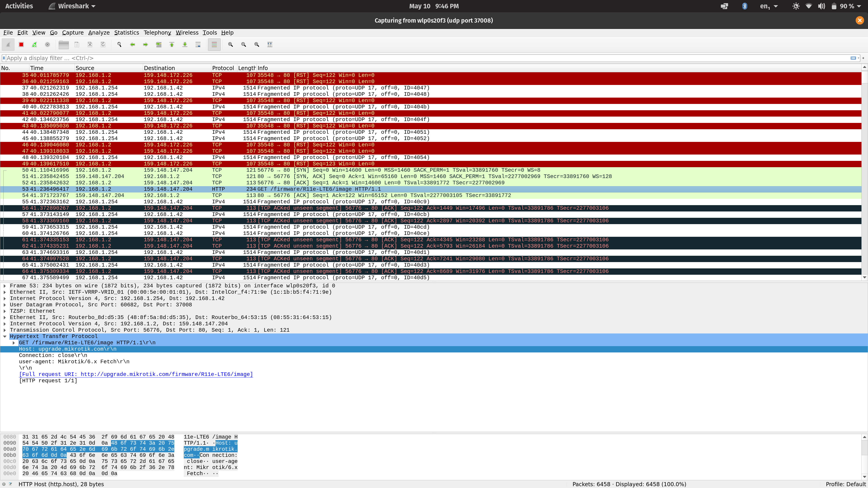
Task: Expand the GET /firmware/R11e-LTE6/image line
Action: [14, 343]
